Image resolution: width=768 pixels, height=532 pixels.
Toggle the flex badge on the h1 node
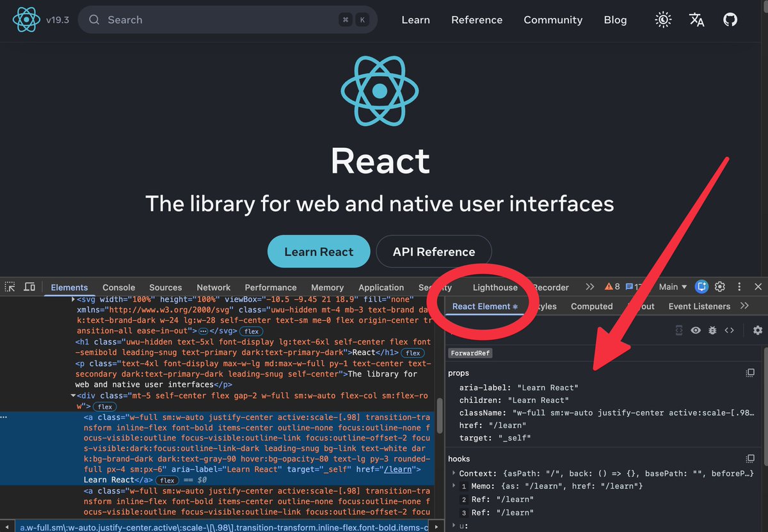[x=413, y=353]
